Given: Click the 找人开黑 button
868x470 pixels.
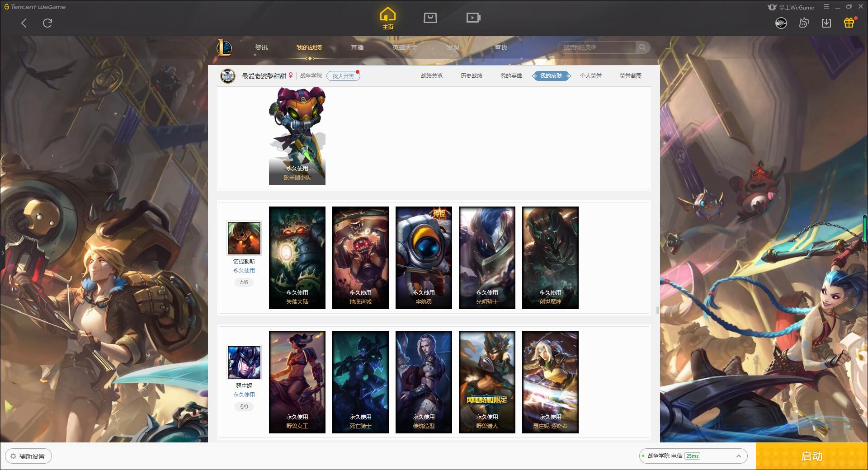Looking at the screenshot, I should [x=343, y=76].
